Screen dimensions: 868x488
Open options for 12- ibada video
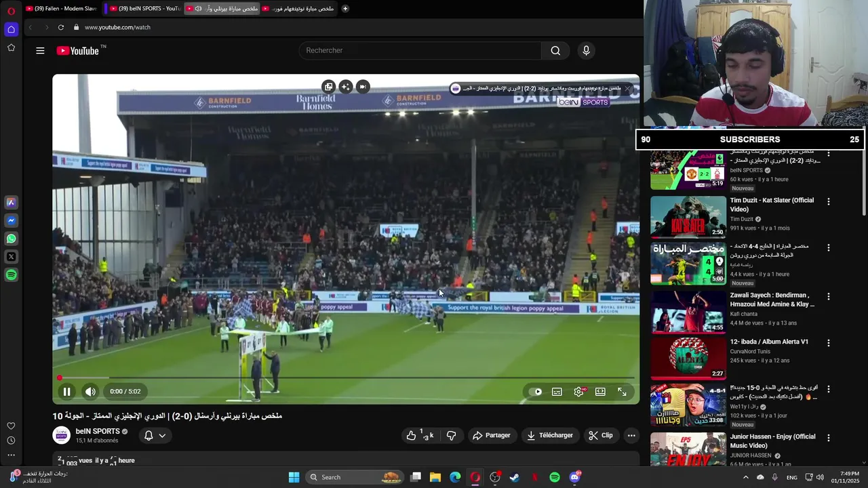point(828,343)
